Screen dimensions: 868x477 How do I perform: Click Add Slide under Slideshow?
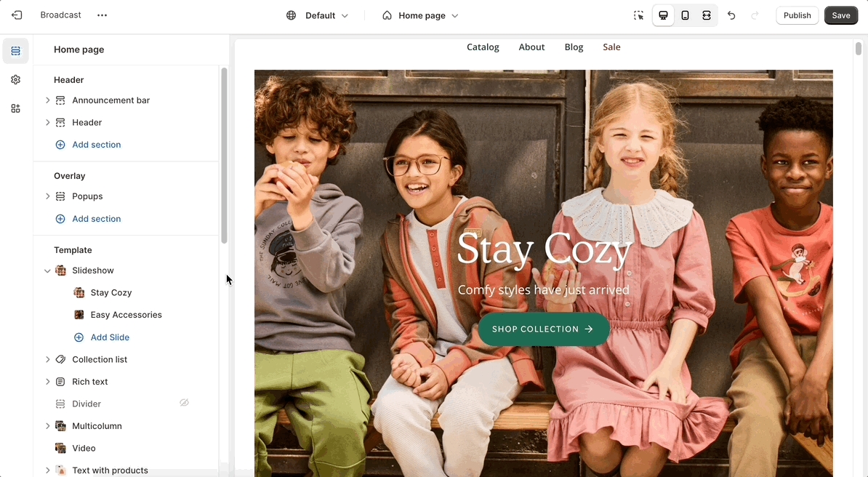(x=109, y=337)
